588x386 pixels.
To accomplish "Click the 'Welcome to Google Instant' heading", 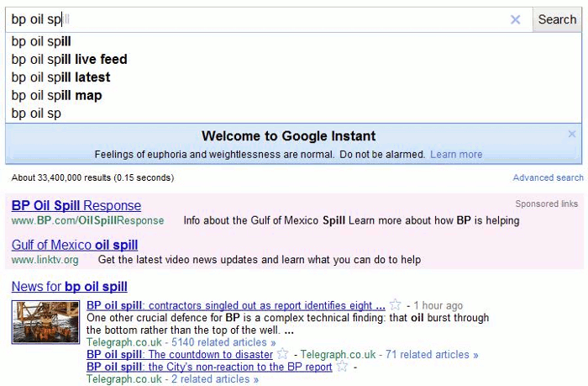I will [x=288, y=136].
